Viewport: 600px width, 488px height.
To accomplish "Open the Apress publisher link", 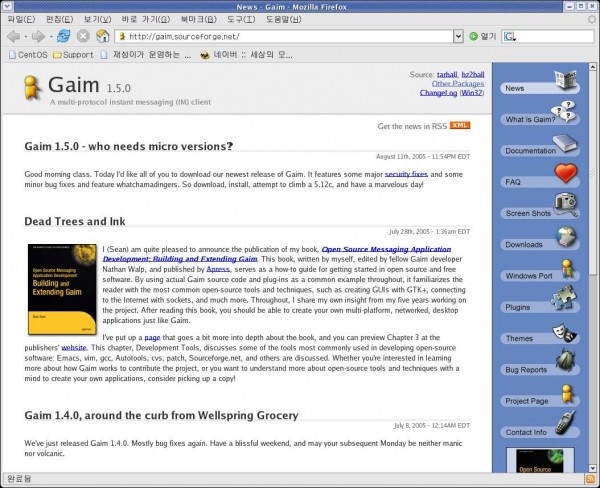I will [x=218, y=269].
